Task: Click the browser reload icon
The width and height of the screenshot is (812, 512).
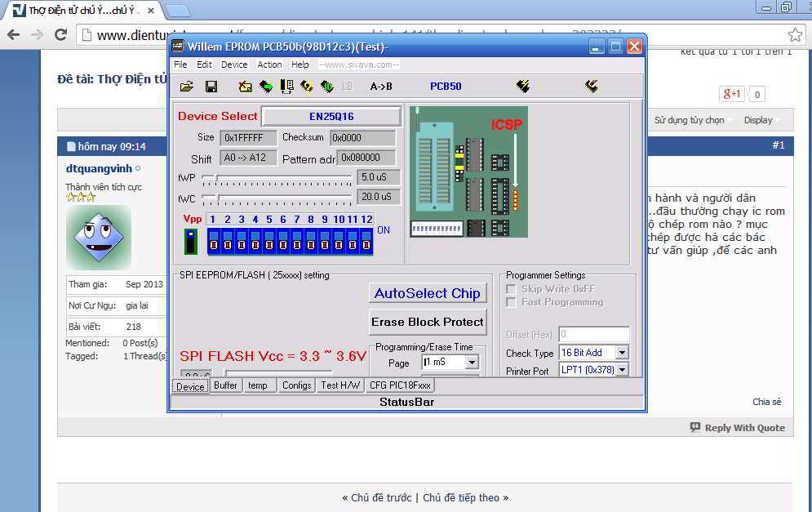Action: pos(60,35)
